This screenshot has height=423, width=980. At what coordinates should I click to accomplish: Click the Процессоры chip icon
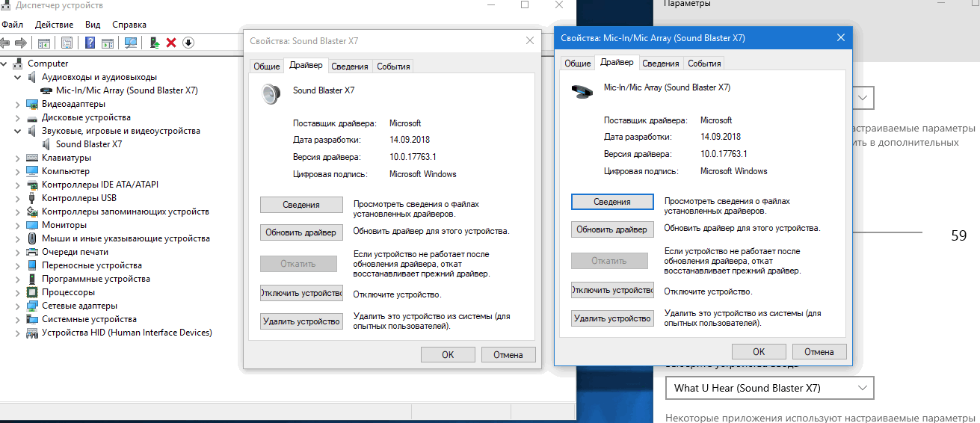[x=32, y=292]
